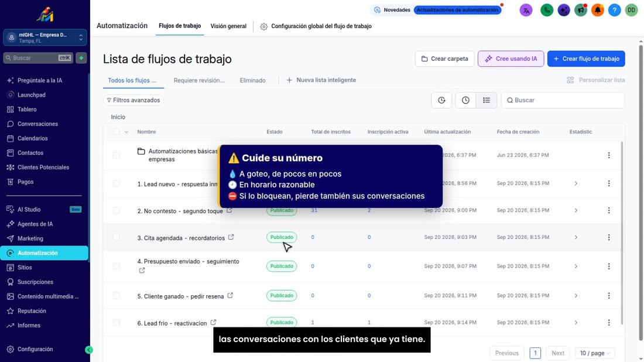Click the refresh clock icon in toolbar

point(441,100)
